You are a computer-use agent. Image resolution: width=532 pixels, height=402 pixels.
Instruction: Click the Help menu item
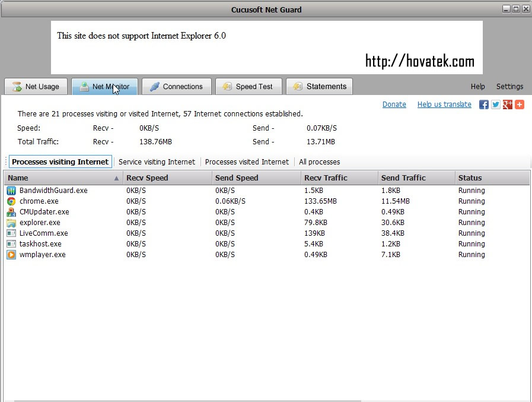477,86
